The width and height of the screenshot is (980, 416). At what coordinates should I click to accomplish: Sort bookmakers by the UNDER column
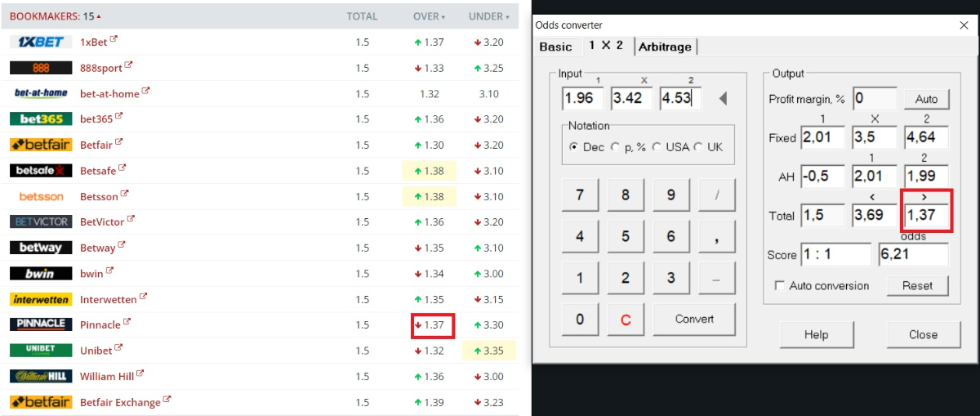(488, 16)
